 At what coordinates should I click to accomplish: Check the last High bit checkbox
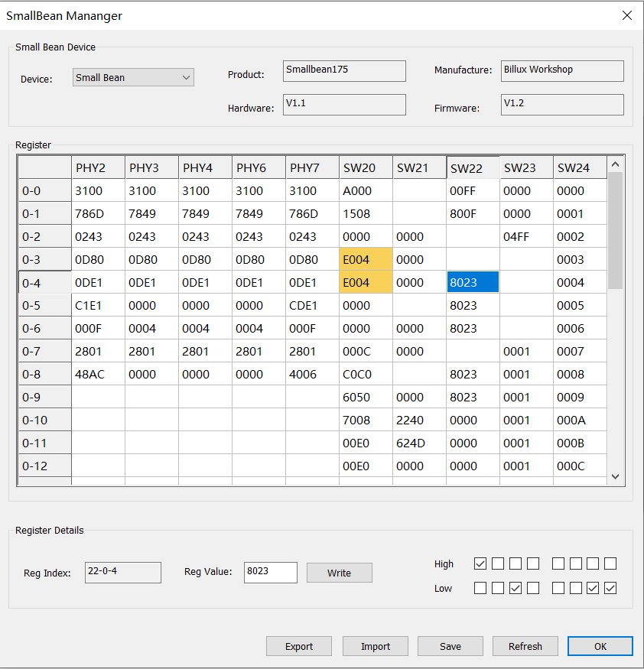[x=610, y=564]
